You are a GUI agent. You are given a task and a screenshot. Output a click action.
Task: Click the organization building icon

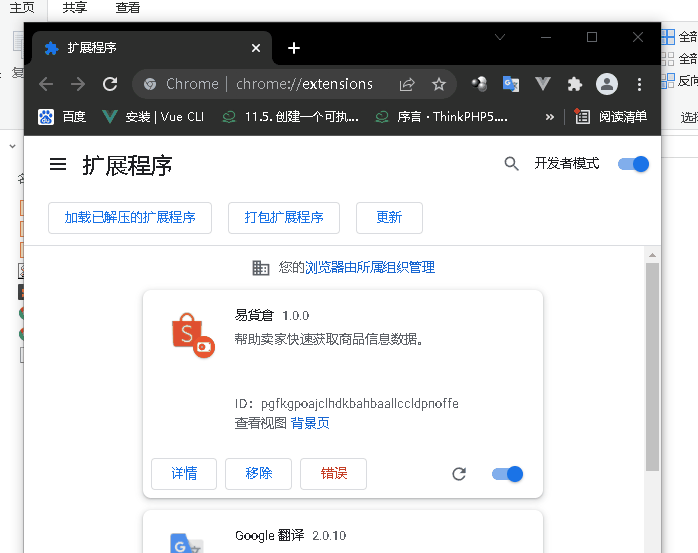pyautogui.click(x=261, y=268)
